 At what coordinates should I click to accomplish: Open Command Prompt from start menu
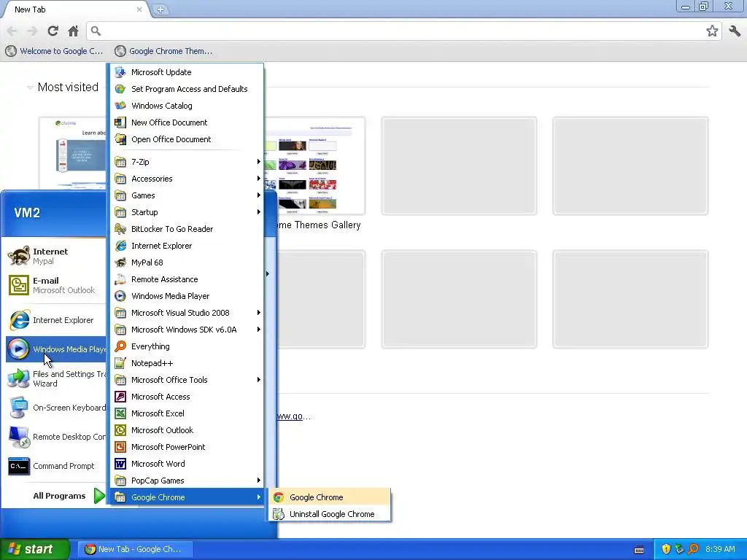pyautogui.click(x=55, y=466)
